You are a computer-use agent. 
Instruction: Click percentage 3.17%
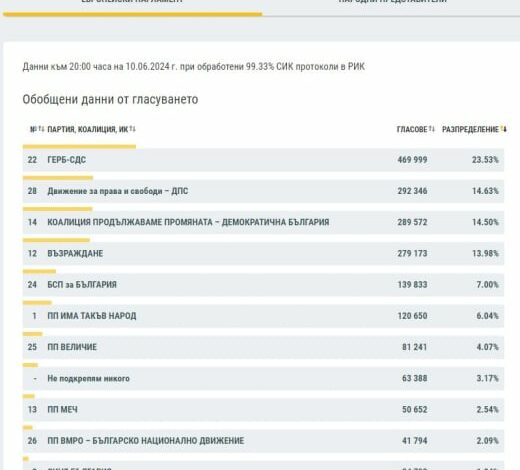487,379
